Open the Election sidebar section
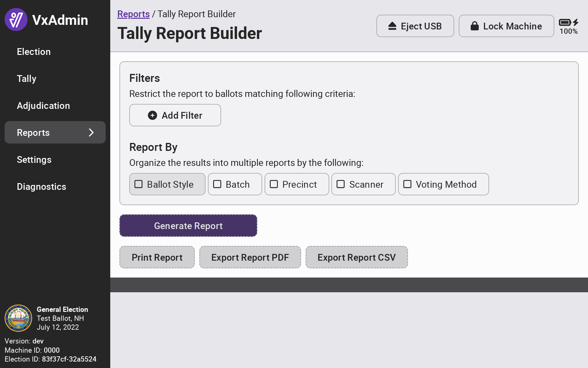The height and width of the screenshot is (368, 588). 34,52
